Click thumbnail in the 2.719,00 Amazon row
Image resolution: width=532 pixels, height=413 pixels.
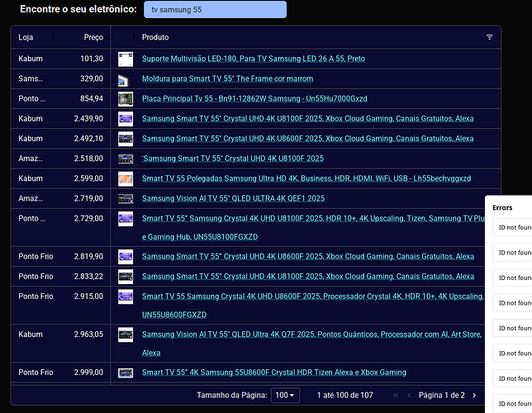click(x=126, y=199)
